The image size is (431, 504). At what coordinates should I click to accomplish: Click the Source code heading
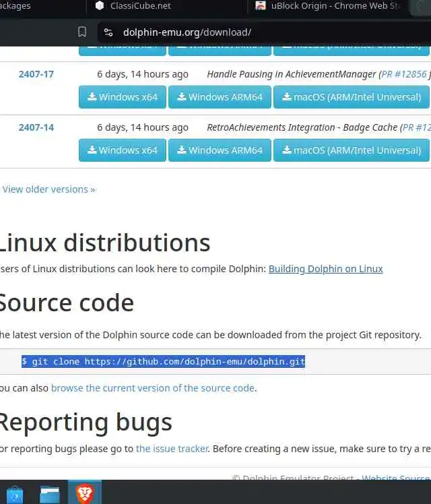[x=67, y=303]
